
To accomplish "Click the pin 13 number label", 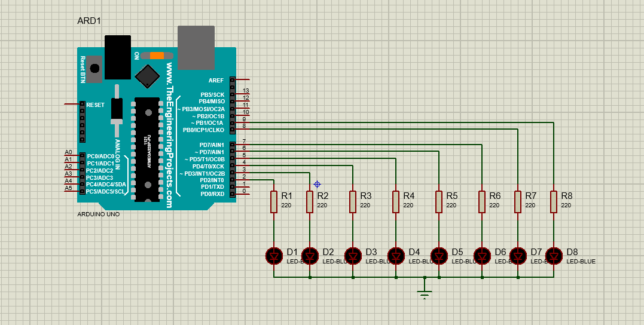I will click(x=246, y=91).
